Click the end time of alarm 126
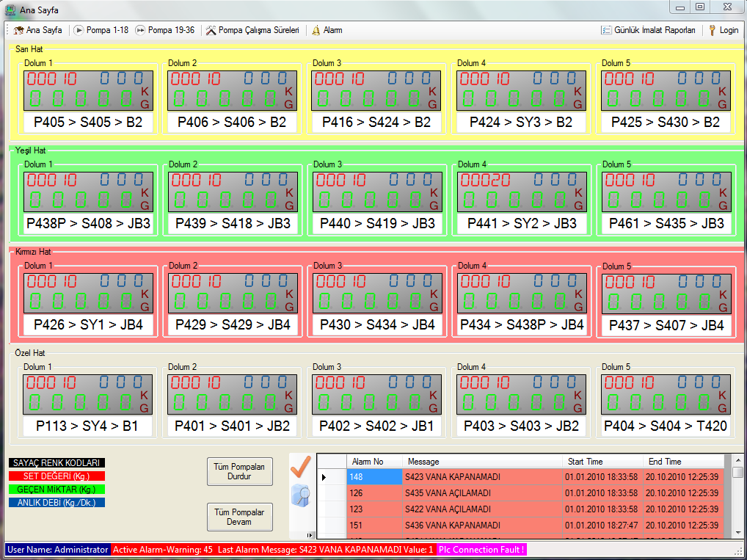The image size is (747, 560). click(x=682, y=493)
